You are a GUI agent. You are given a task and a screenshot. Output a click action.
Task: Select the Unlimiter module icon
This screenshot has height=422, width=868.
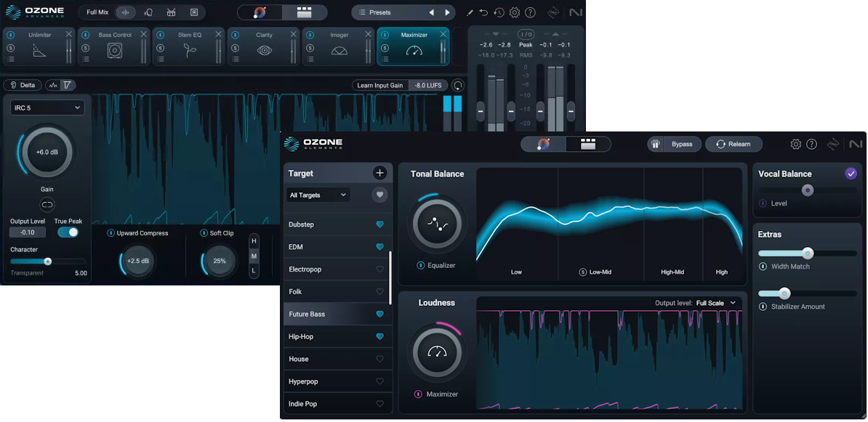coord(40,52)
